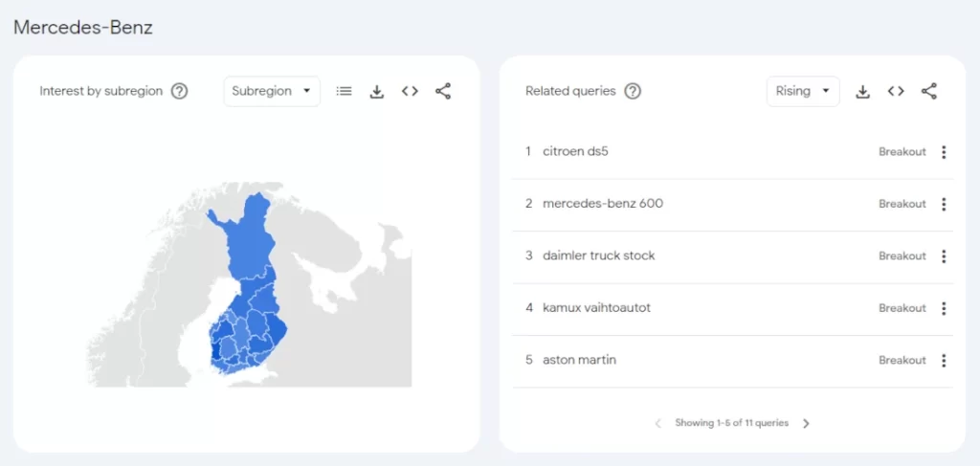
Task: Open help for Interest by subregion
Action: pyautogui.click(x=179, y=91)
